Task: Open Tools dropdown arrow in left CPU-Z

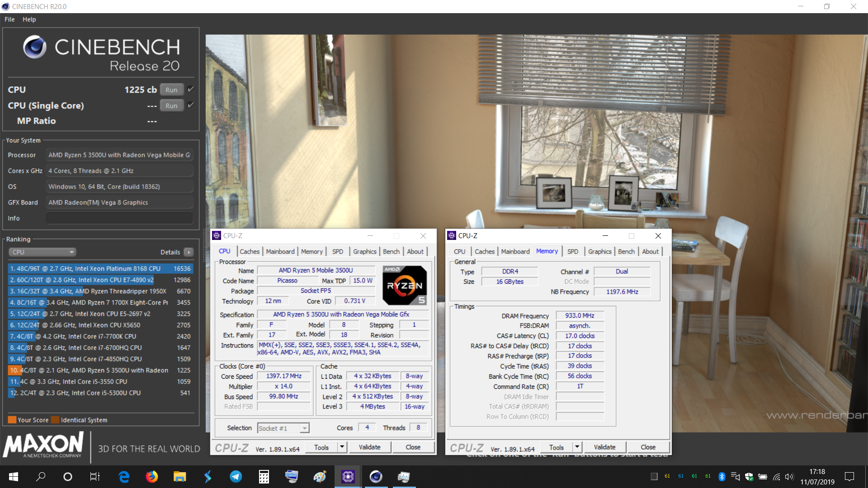Action: click(342, 447)
